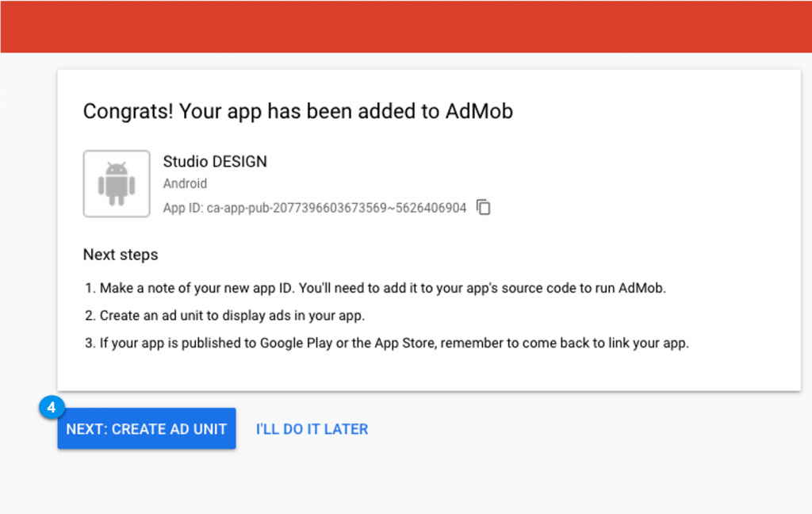Select the Studio DESIGN app name

pyautogui.click(x=214, y=161)
